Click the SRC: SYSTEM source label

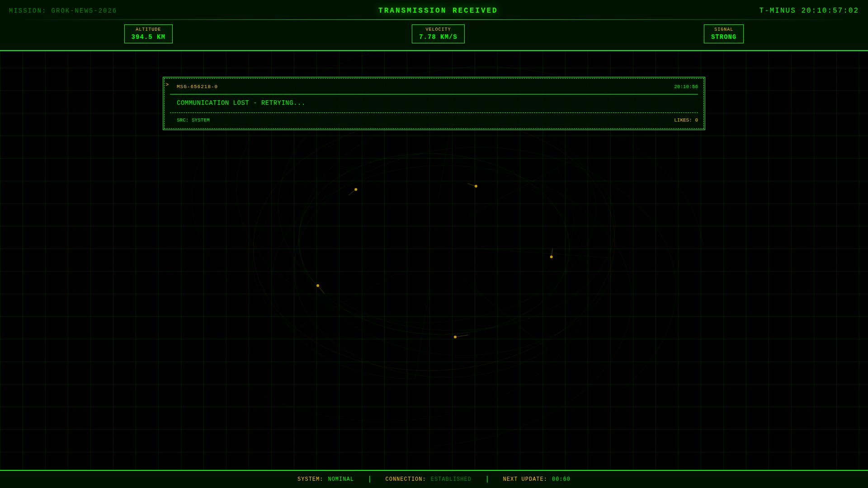point(193,120)
